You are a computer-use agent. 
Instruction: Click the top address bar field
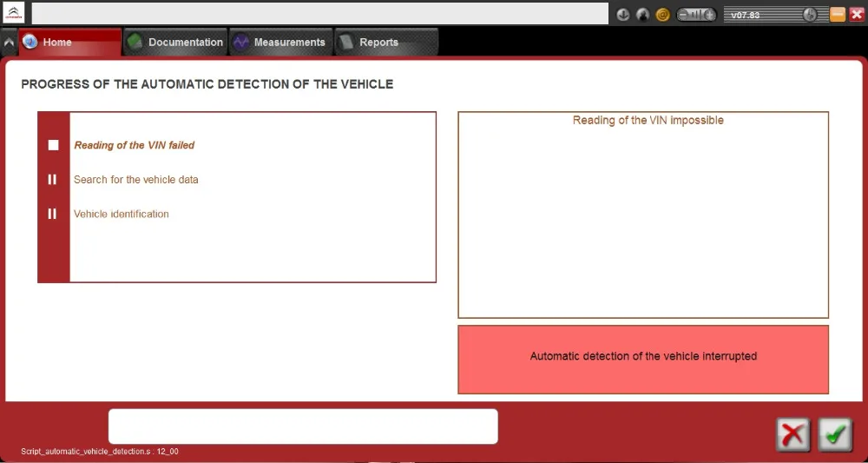pos(320,14)
